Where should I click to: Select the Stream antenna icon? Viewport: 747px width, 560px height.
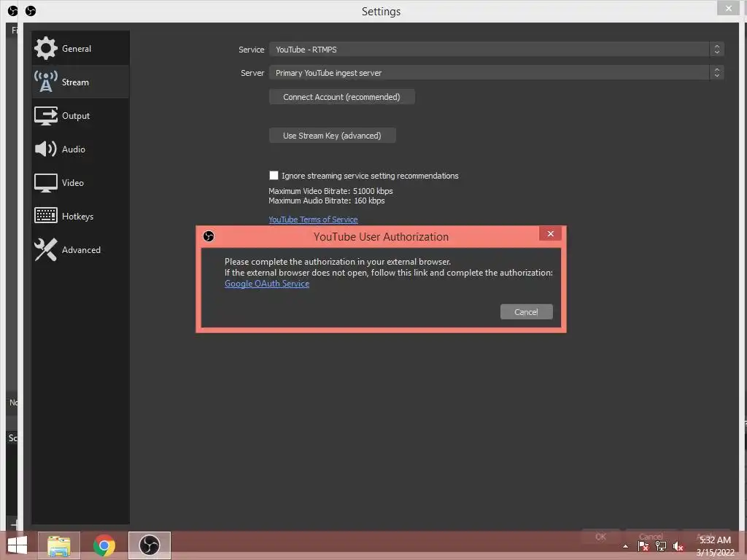pos(46,82)
